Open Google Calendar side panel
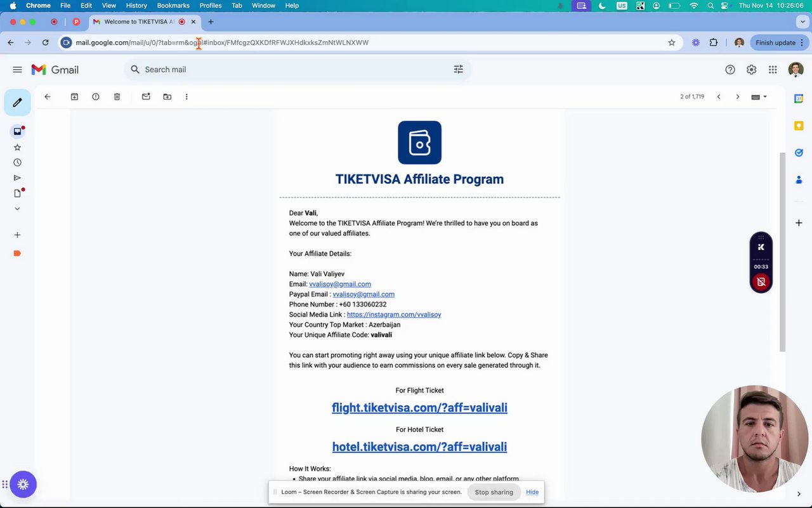Screen dimensions: 812x508 tap(799, 98)
